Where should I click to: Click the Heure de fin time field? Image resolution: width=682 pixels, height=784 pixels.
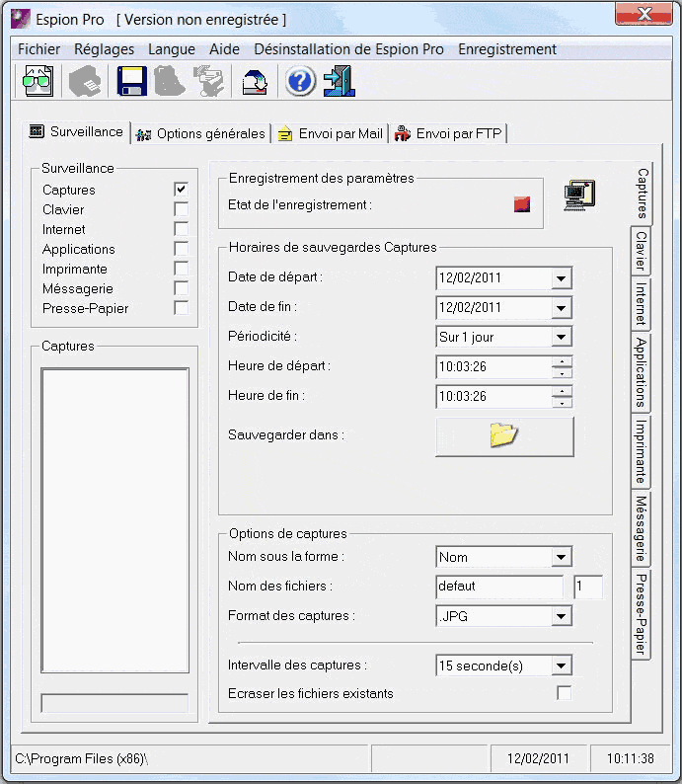coord(493,397)
